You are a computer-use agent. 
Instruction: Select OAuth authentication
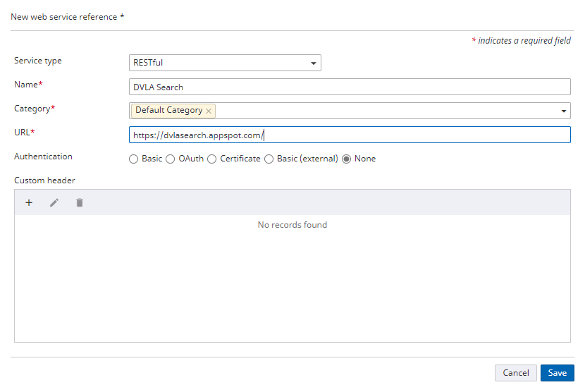tap(170, 159)
